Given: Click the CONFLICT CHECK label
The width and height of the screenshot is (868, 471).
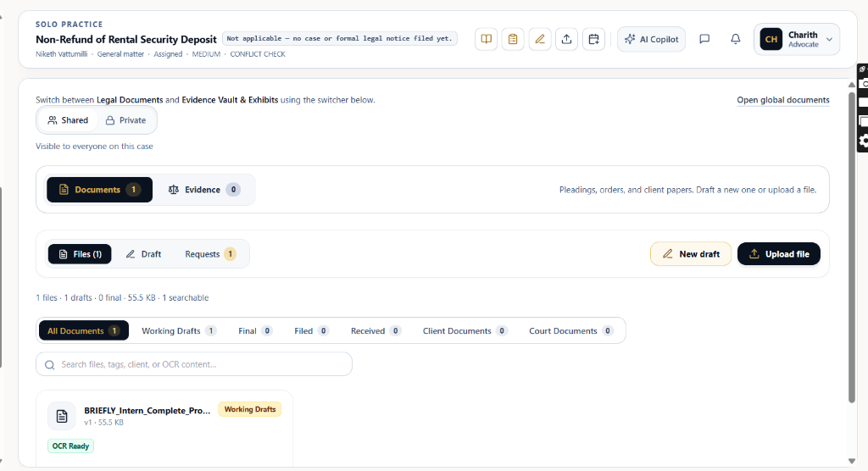Looking at the screenshot, I should coord(258,54).
